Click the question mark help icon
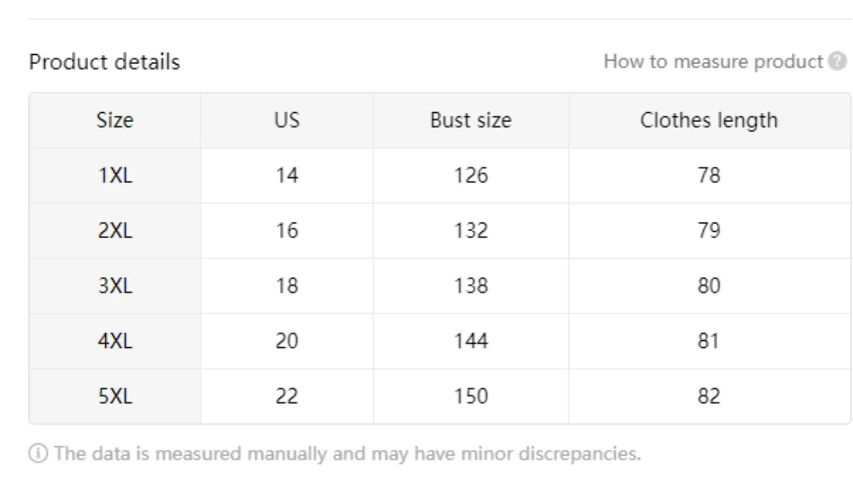This screenshot has width=853, height=504. (x=838, y=61)
